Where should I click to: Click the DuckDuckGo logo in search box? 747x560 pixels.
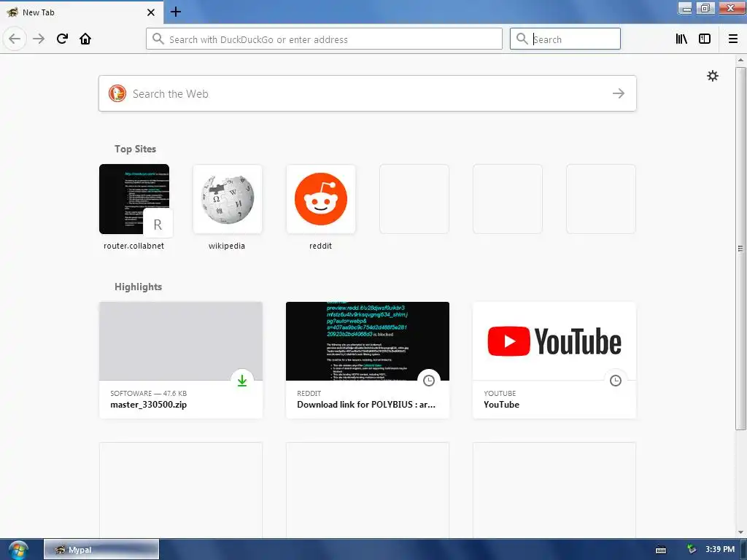117,93
